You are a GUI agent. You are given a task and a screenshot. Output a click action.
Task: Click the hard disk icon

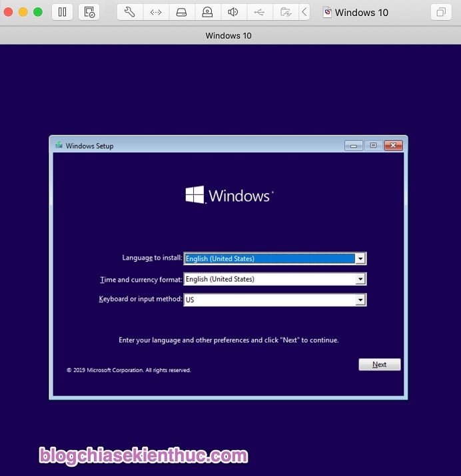(x=182, y=12)
